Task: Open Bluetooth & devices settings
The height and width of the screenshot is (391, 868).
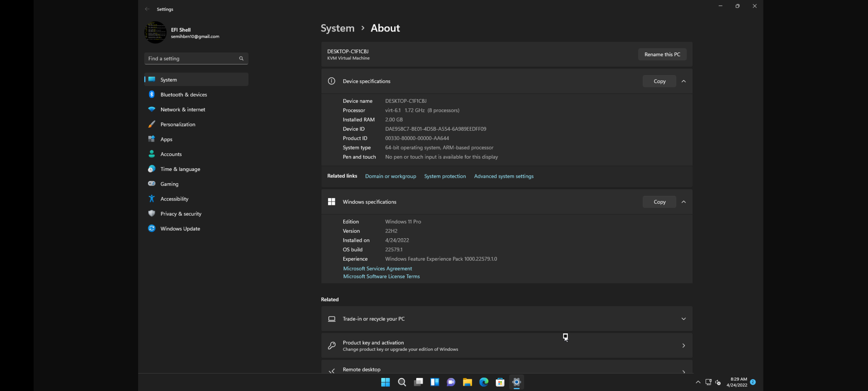Action: (183, 94)
